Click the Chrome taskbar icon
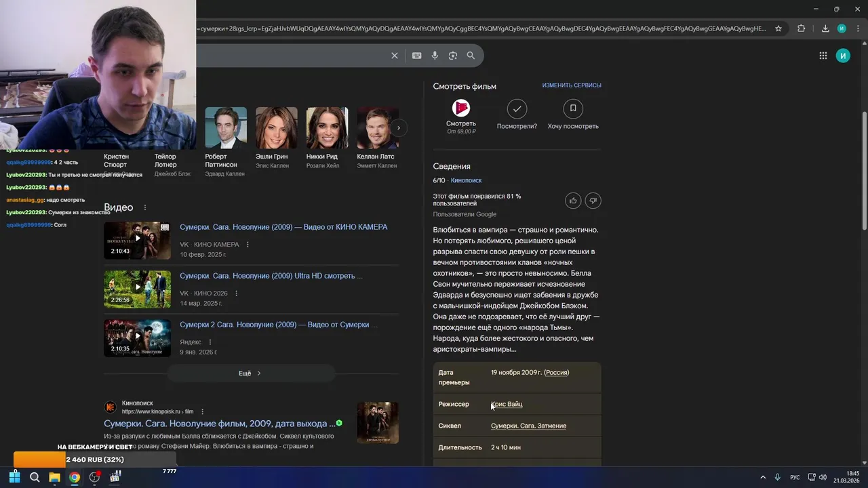 click(x=75, y=477)
